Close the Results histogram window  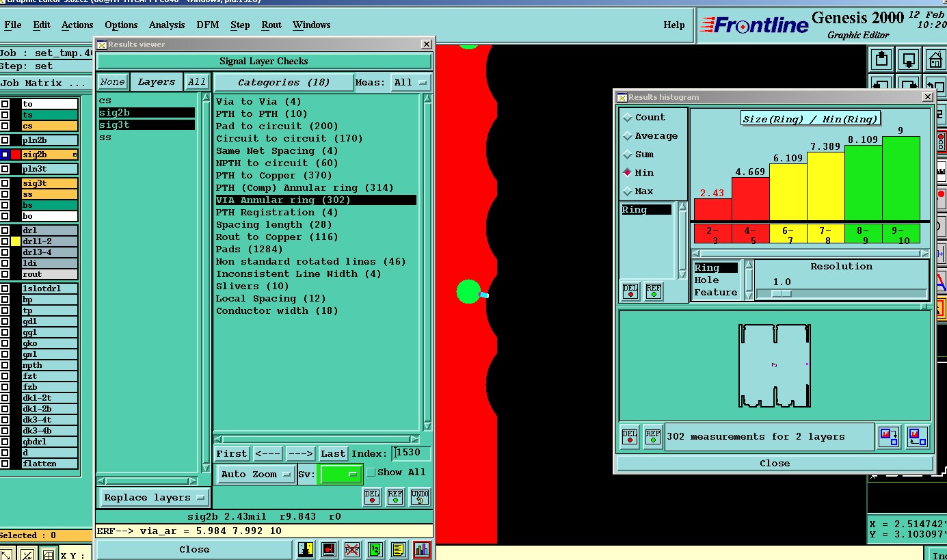tap(775, 463)
